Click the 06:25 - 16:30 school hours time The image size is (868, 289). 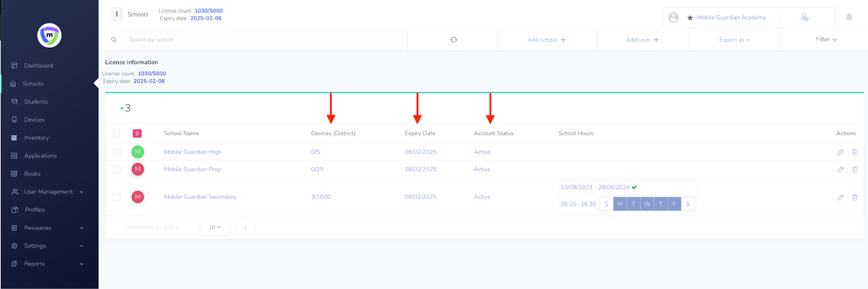(578, 204)
